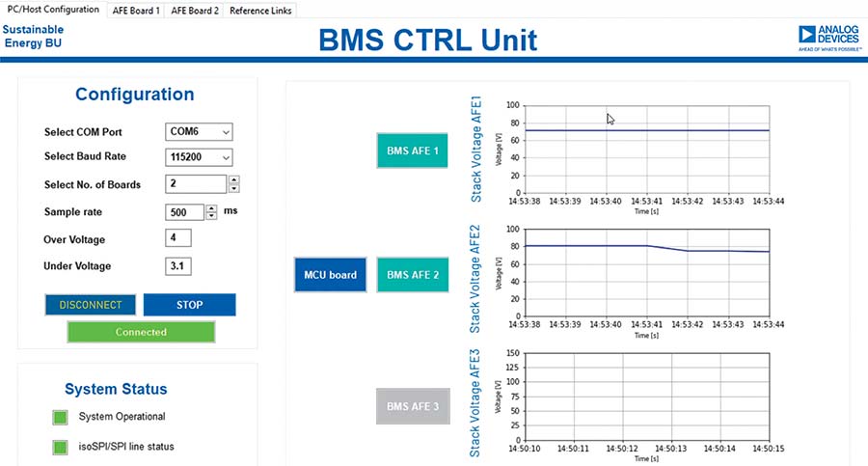
Task: Click the STOP button
Action: [x=189, y=305]
